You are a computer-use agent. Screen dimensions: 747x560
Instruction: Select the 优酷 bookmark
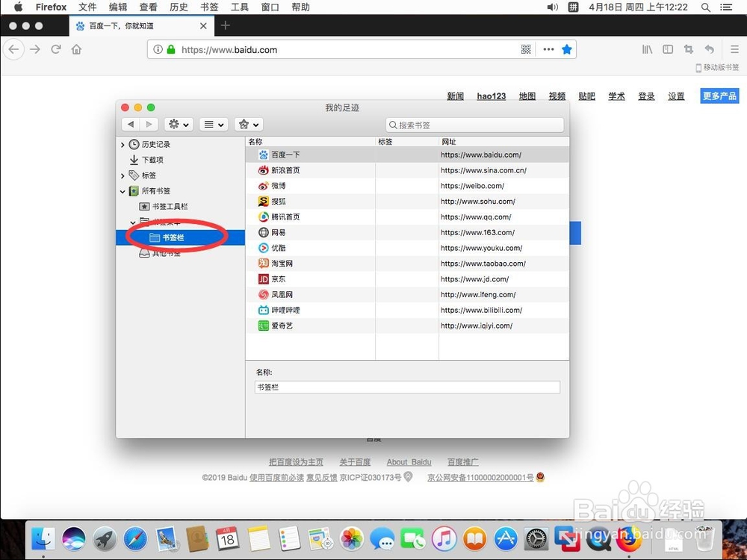pyautogui.click(x=407, y=248)
